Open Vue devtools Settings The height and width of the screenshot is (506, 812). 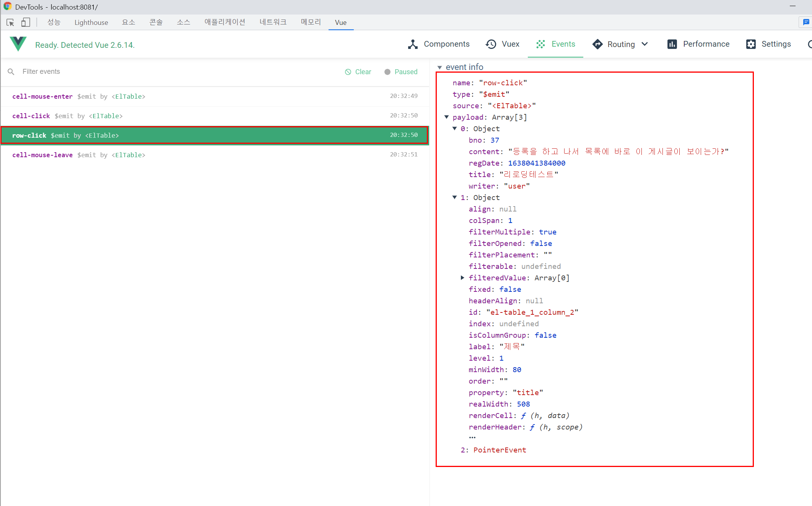768,44
